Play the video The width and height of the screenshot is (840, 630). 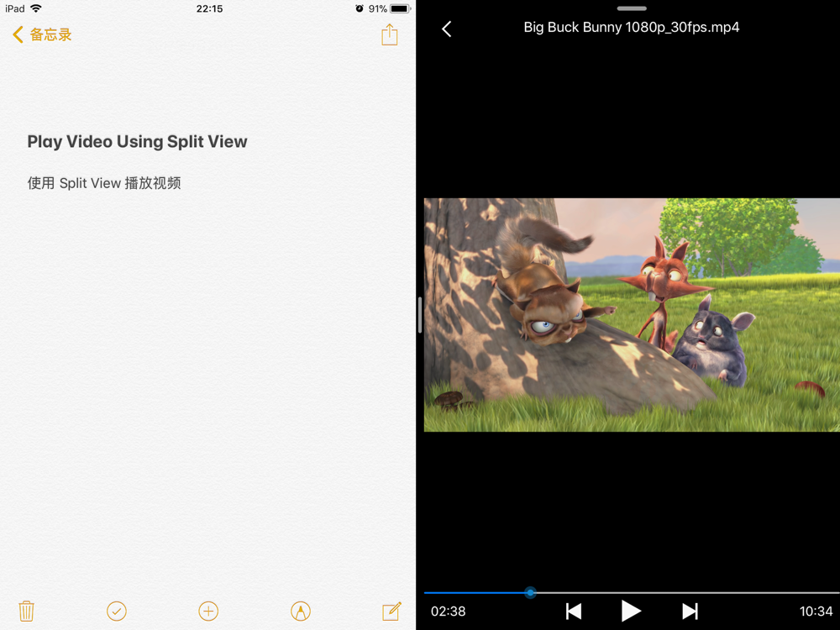pyautogui.click(x=631, y=612)
